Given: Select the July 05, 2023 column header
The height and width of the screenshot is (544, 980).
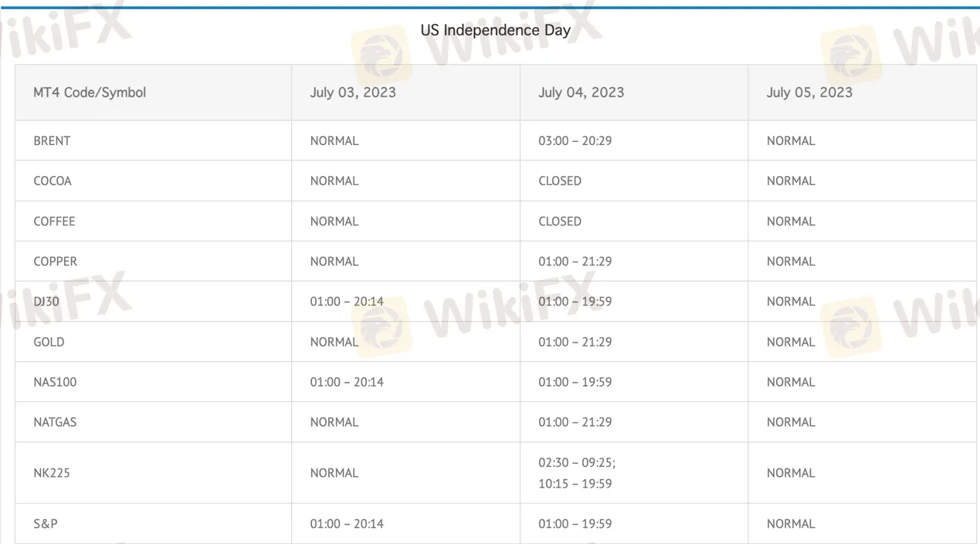Looking at the screenshot, I should pos(809,93).
